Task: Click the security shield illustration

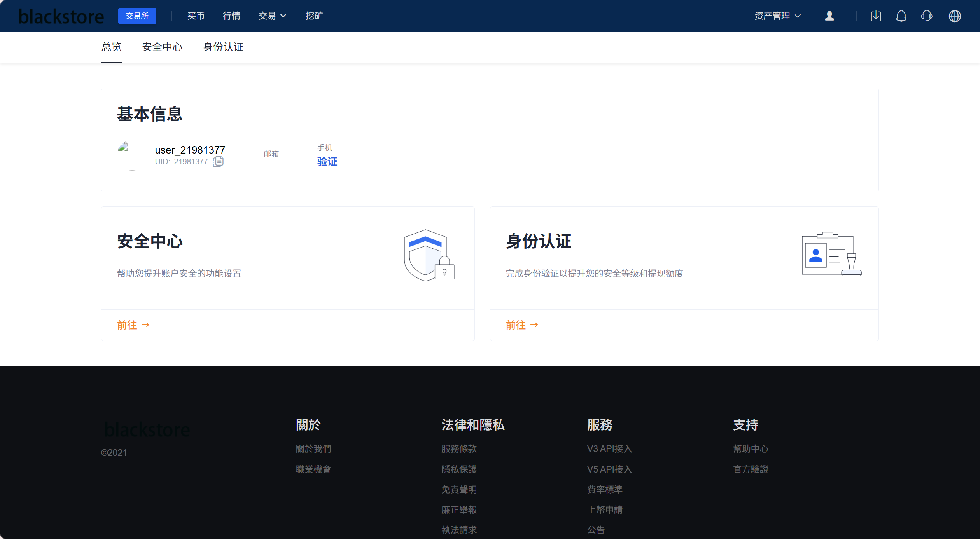Action: coord(429,255)
